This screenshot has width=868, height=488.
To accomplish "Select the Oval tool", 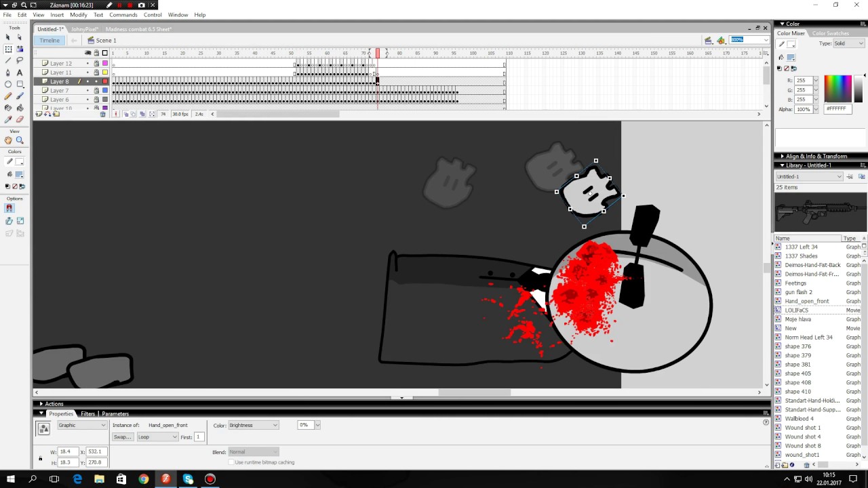I will click(8, 84).
